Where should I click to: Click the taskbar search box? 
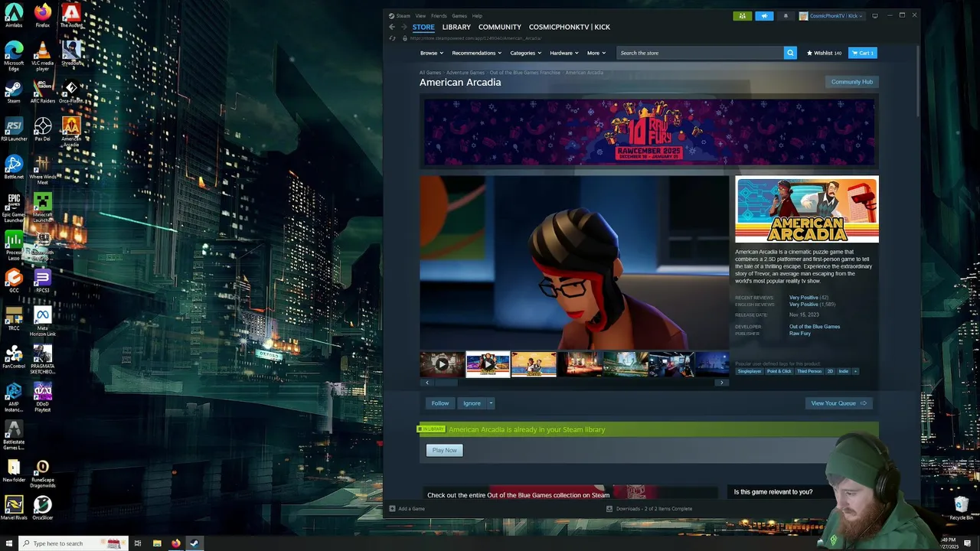(73, 543)
